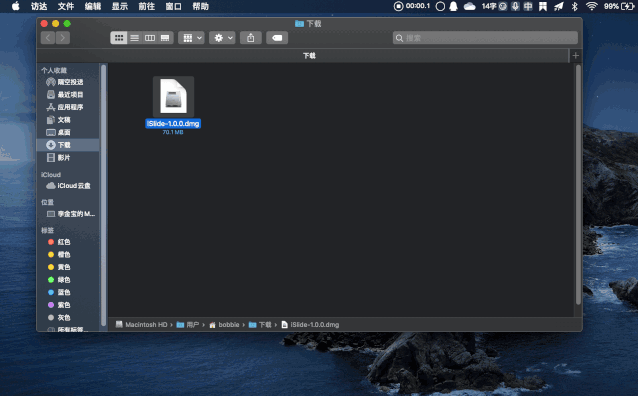
Task: Go forward with the right arrow button
Action: (63, 38)
